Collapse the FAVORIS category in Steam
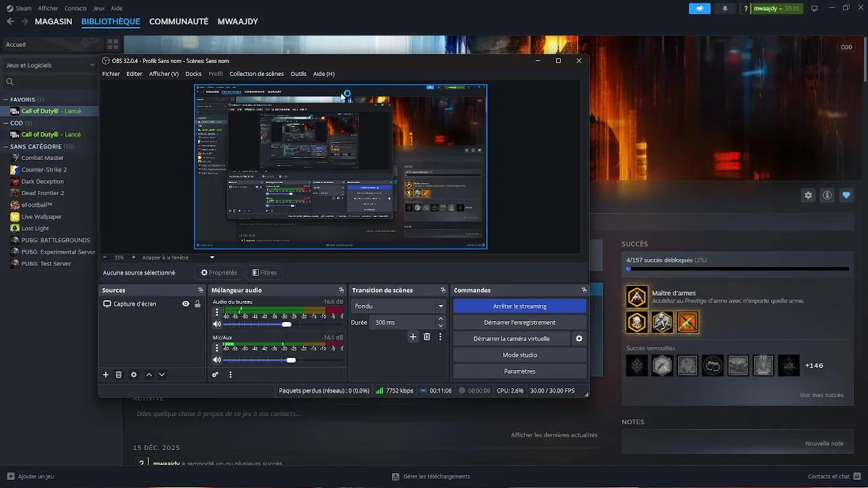The image size is (868, 488). point(6,100)
